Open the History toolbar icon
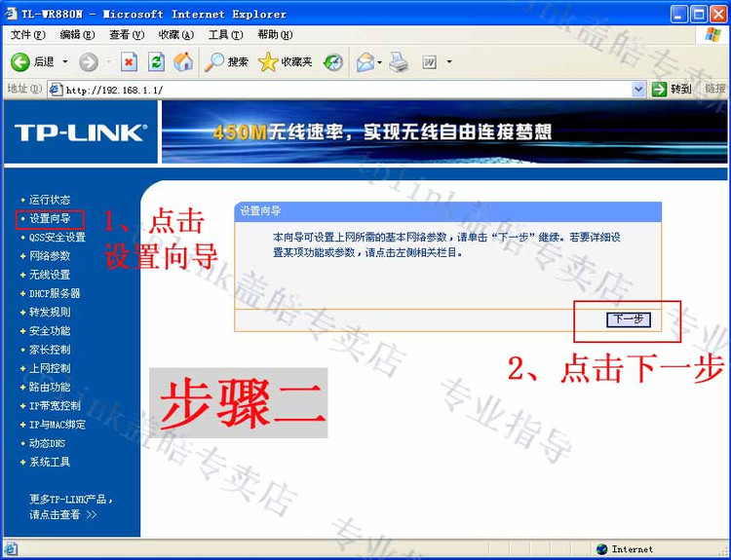 pyautogui.click(x=333, y=62)
